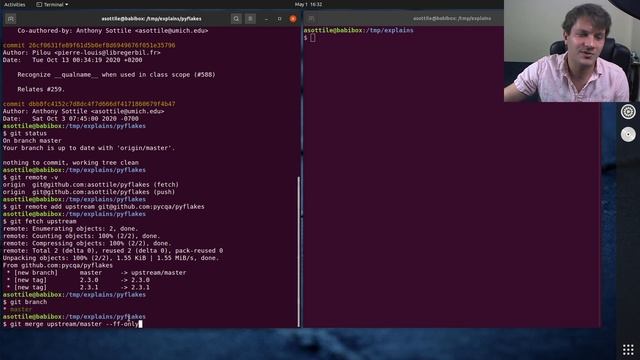Click the 'Relates #259.' line
The height and width of the screenshot is (360, 640).
(41, 89)
